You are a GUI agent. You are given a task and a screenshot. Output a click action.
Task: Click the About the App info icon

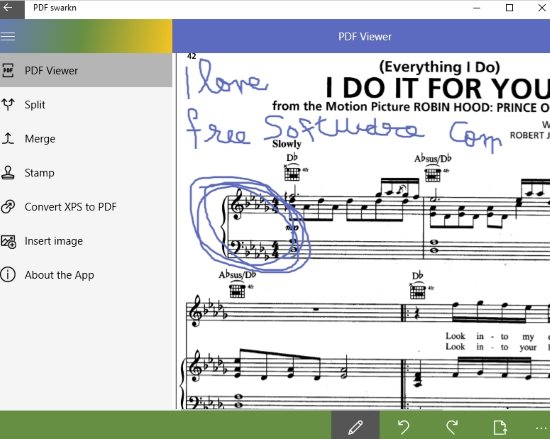[x=8, y=275]
